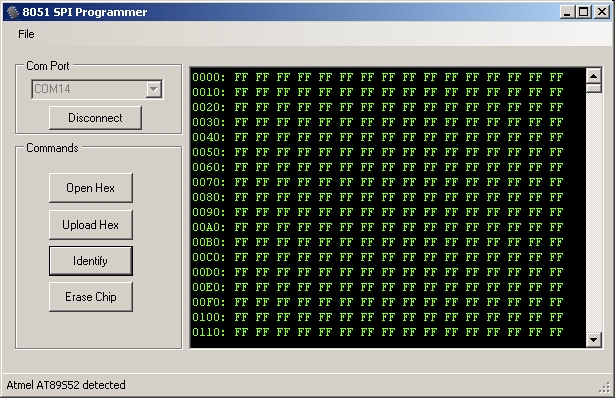Image resolution: width=615 pixels, height=398 pixels.
Task: Click the 'Commands' group label
Action: point(52,148)
